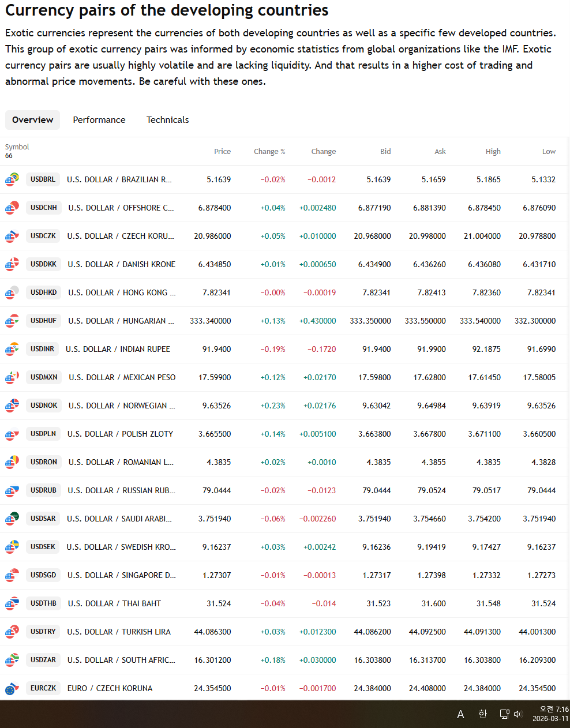Open the USDTRY symbol ticker
570x728 pixels.
click(43, 632)
